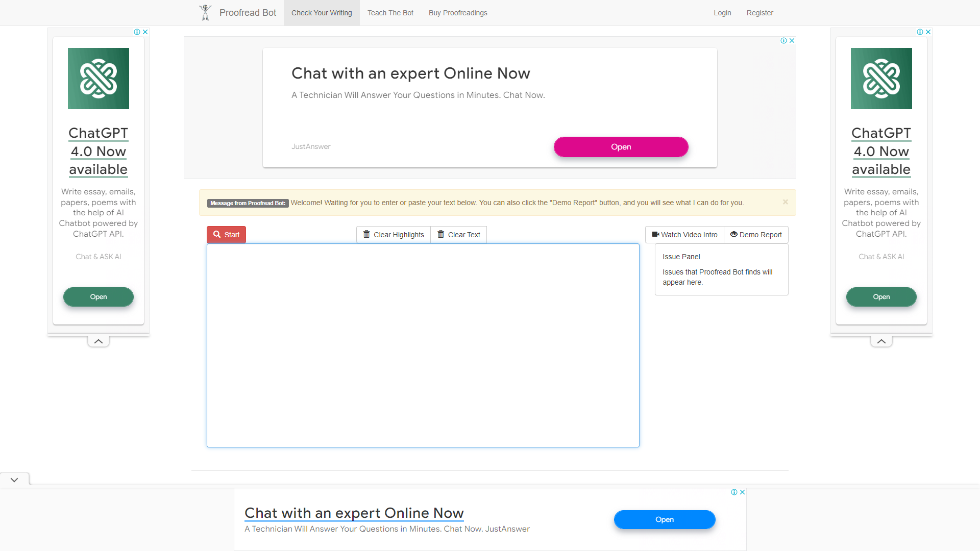Select the magnifier Start icon
This screenshot has width=980, height=551.
[217, 235]
